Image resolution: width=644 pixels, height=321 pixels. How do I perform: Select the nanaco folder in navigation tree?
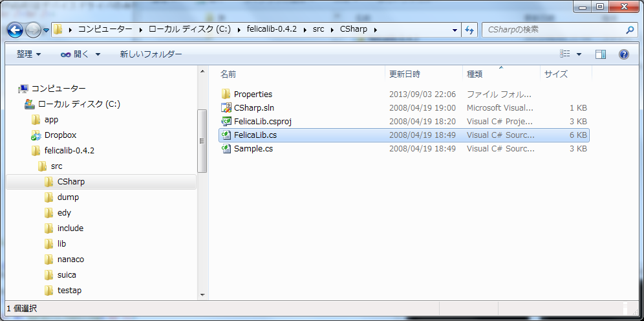(x=70, y=260)
